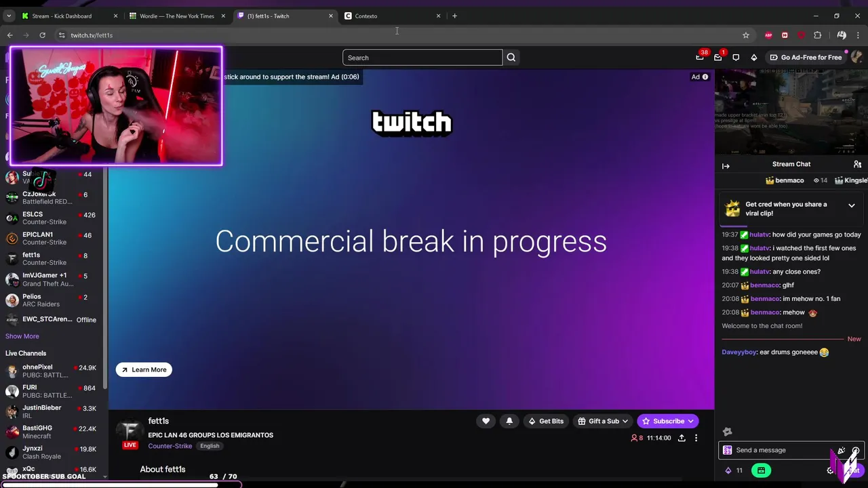Open the ESLCS channel in sidebar
Image resolution: width=868 pixels, height=488 pixels.
[x=52, y=218]
